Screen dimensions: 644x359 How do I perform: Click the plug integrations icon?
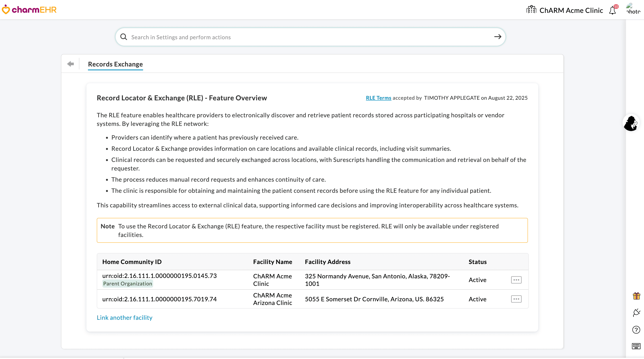pos(636,312)
